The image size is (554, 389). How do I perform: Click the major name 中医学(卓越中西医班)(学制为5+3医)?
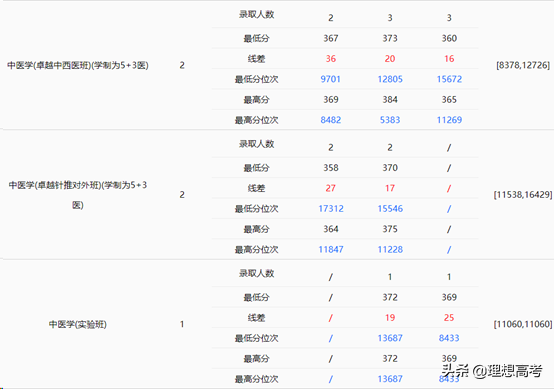pyautogui.click(x=78, y=65)
